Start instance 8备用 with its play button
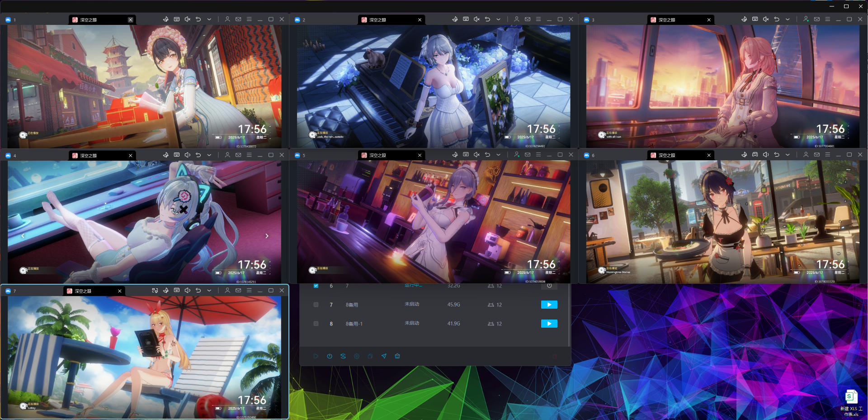 (x=549, y=305)
